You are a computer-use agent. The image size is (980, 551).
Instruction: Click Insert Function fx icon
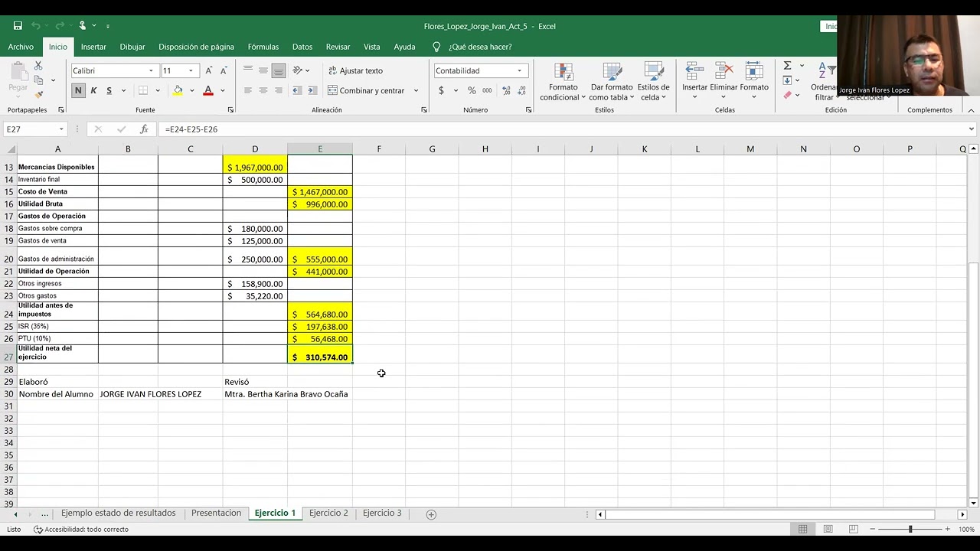coord(144,129)
